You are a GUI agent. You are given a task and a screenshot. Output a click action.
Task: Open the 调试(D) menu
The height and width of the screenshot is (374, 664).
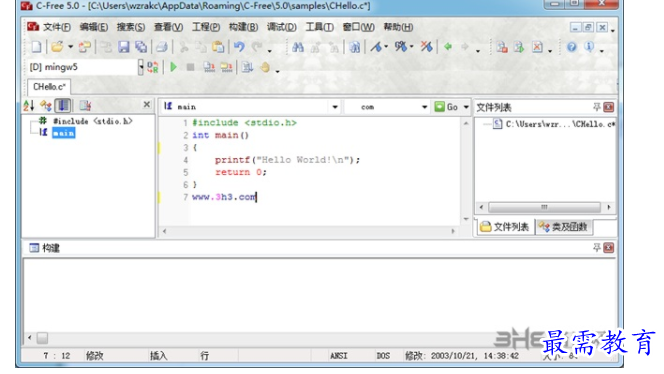point(282,27)
